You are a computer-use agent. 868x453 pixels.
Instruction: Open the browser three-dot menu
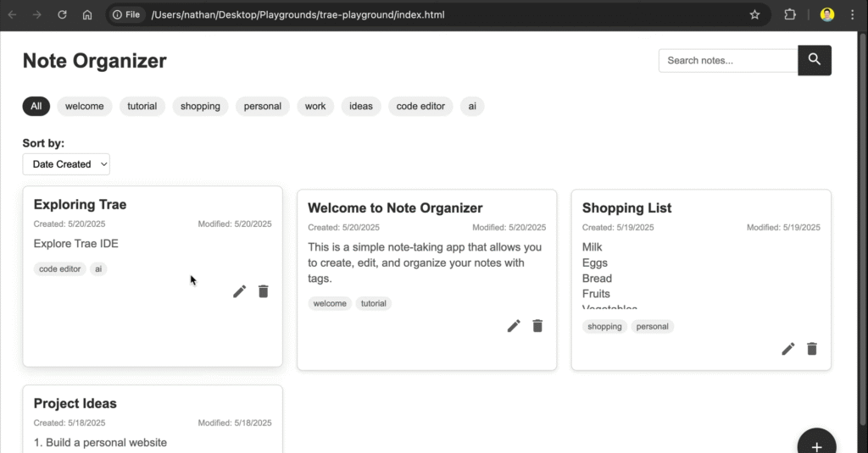(x=853, y=15)
